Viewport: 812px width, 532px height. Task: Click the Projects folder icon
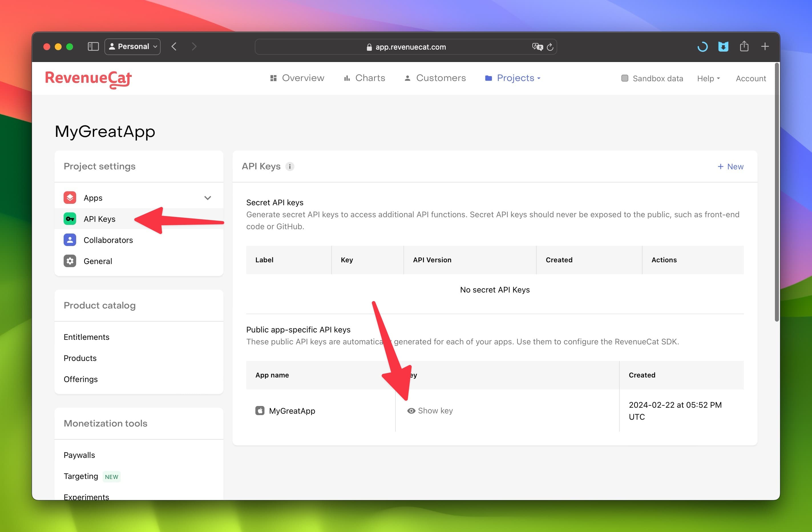[488, 78]
